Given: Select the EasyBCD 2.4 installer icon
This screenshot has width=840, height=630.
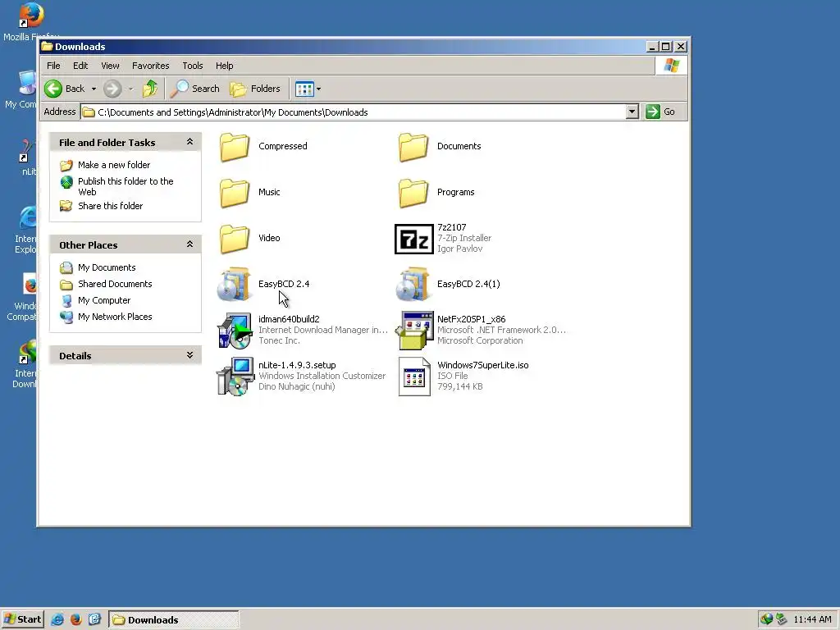Looking at the screenshot, I should click(234, 284).
